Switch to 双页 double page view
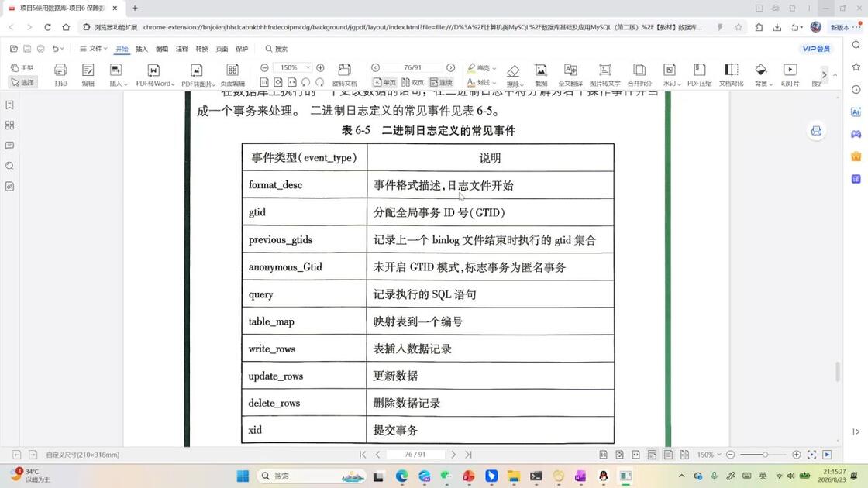Screen dimensions: 868x488 412,82
